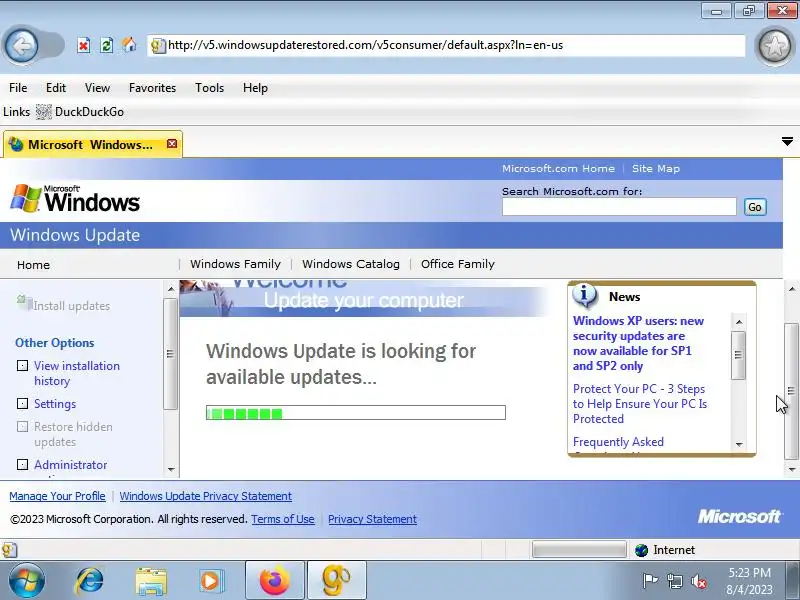Click the sidebar scroll up arrow
The width and height of the screenshot is (800, 600).
171,288
